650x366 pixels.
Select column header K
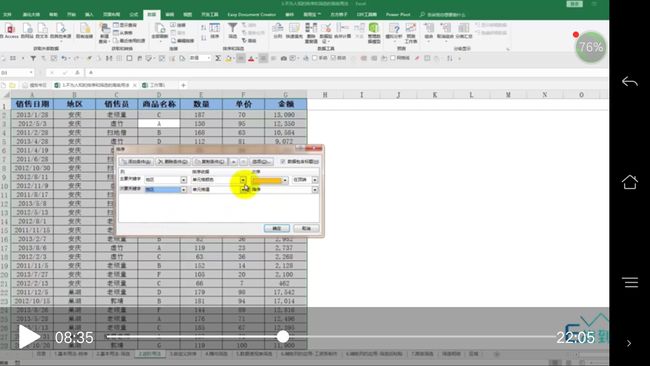pos(435,95)
